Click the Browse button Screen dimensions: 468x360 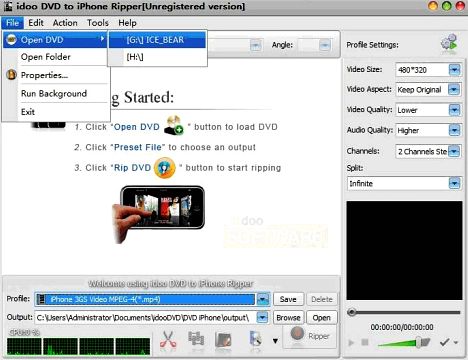click(x=288, y=318)
